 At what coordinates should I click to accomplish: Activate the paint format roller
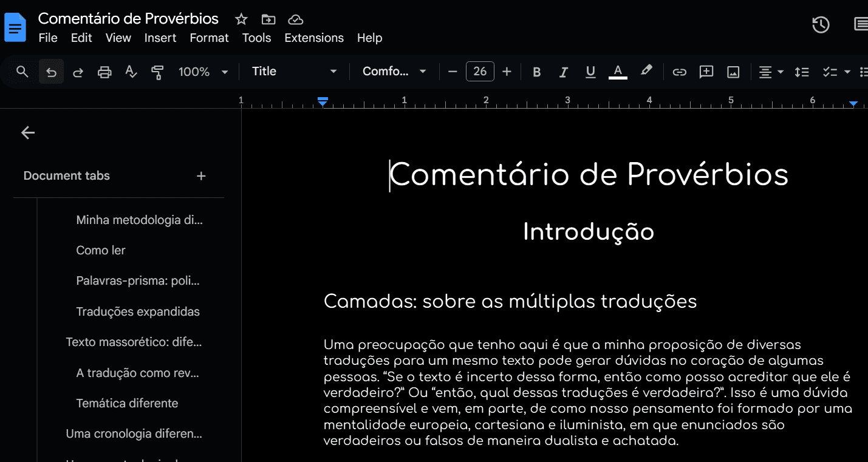[157, 72]
